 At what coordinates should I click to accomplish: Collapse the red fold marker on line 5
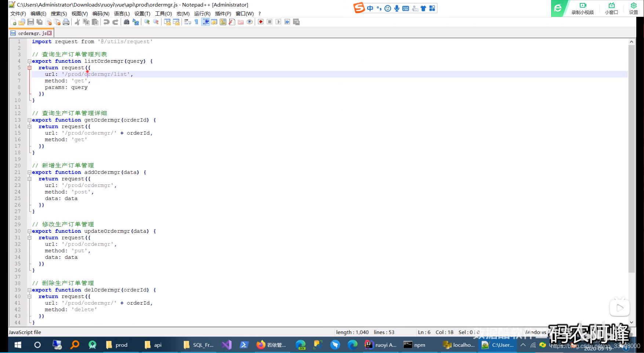click(29, 68)
